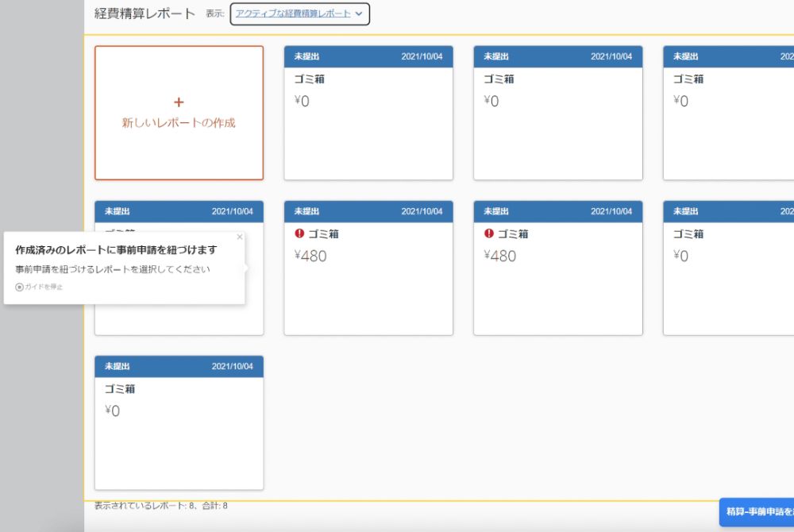This screenshot has width=794, height=532.
Task: Click the chevron on the report filter selector
Action: pos(359,13)
